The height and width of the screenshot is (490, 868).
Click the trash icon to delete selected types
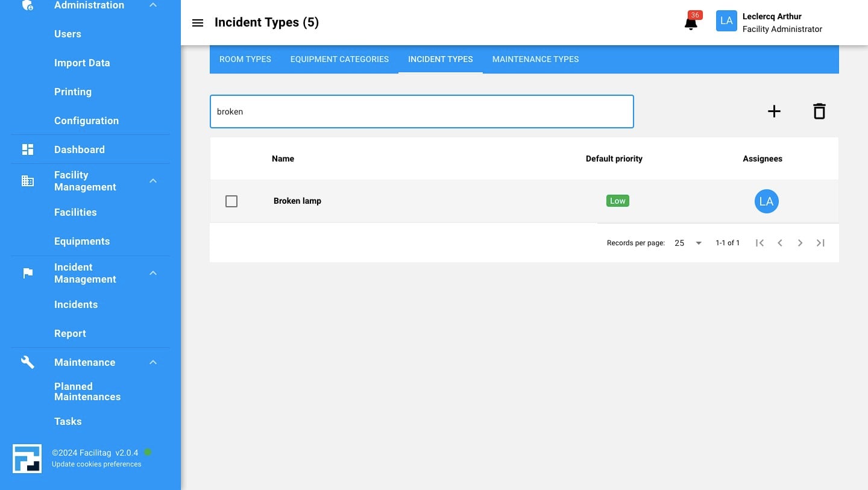coord(819,111)
